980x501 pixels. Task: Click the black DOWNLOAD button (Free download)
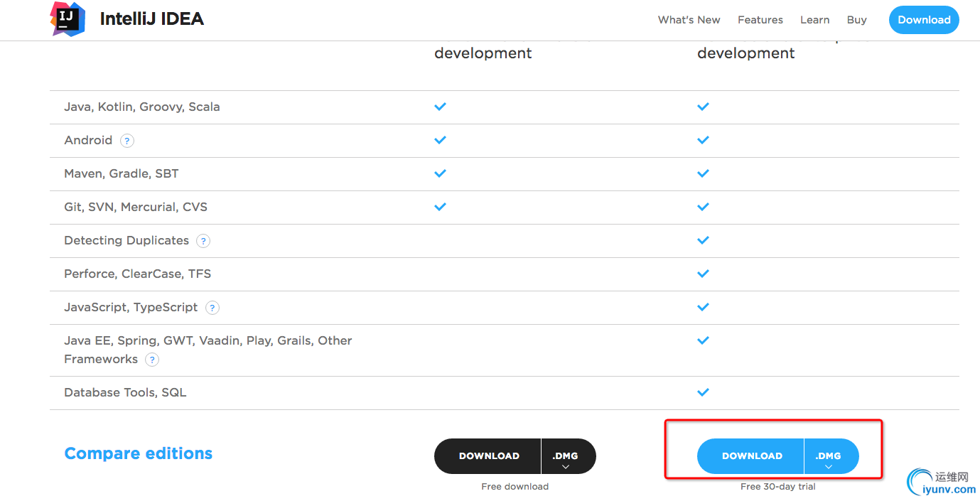point(488,456)
